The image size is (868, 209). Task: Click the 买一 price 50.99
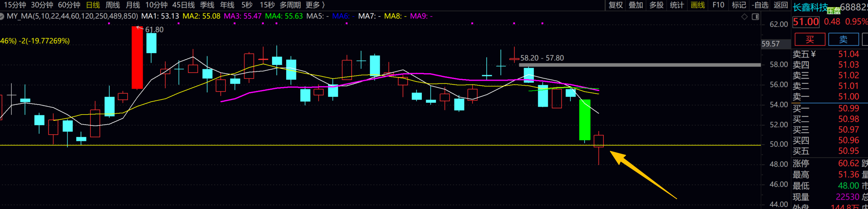tap(848, 109)
